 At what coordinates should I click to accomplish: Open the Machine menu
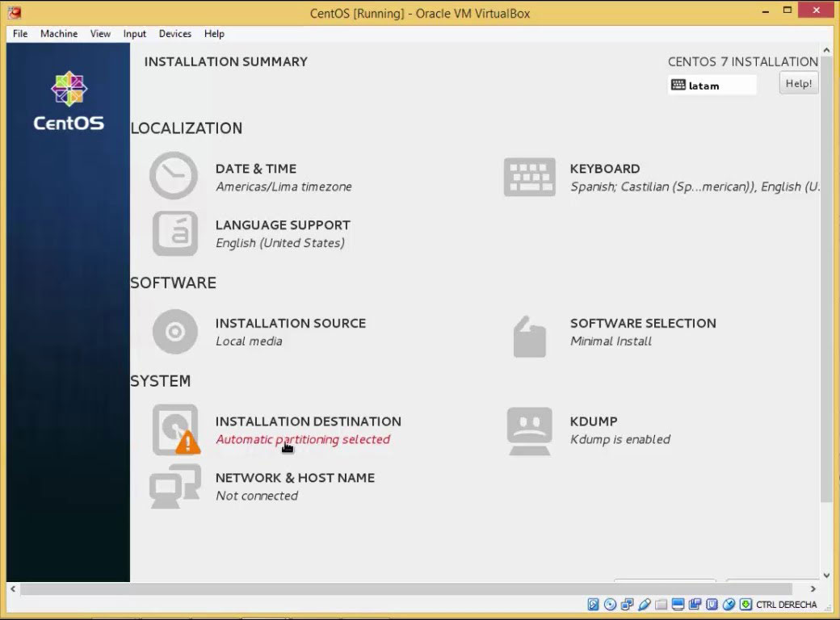(x=59, y=34)
